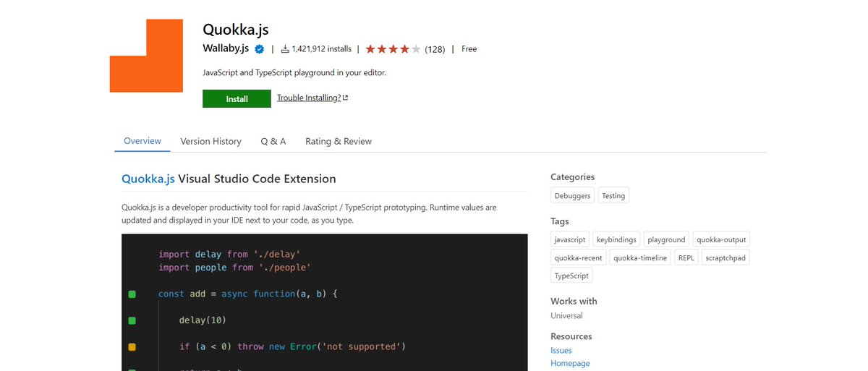Click the javascript tag
The image size is (868, 371).
pos(570,239)
